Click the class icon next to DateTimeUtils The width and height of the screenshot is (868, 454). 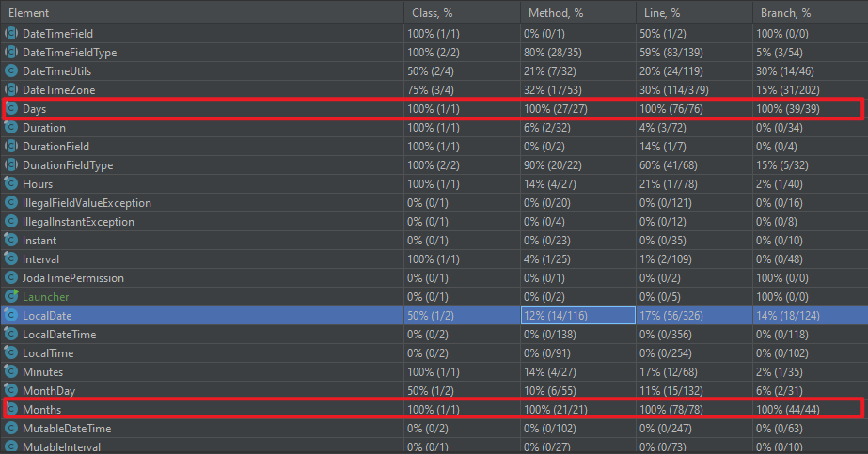[x=11, y=70]
